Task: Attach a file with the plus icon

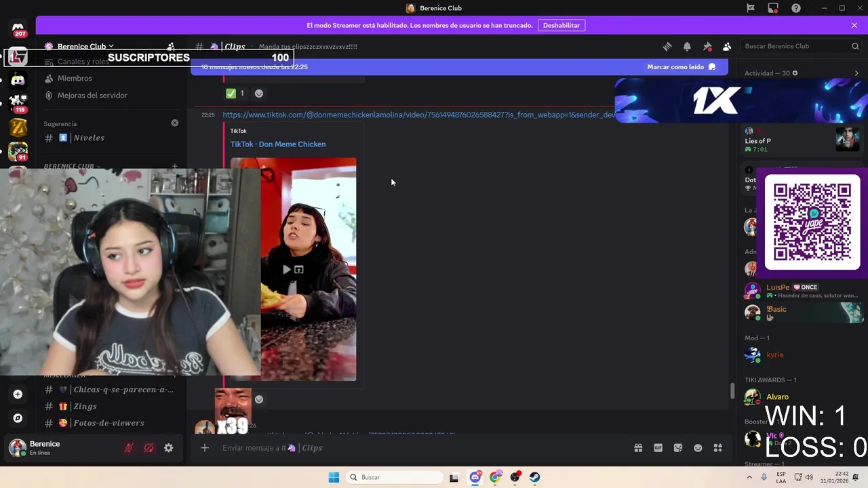Action: [x=205, y=448]
